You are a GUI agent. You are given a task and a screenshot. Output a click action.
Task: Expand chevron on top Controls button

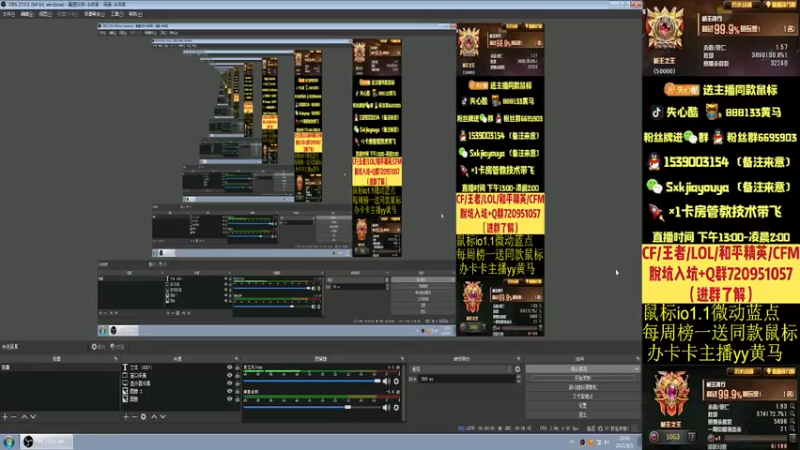click(636, 368)
